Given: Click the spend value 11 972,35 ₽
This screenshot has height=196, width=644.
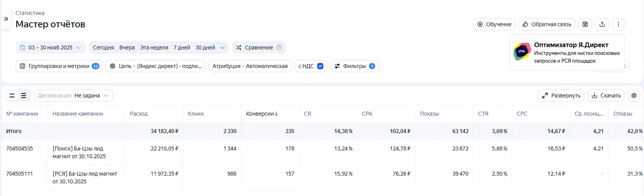Looking at the screenshot, I should (164, 173).
